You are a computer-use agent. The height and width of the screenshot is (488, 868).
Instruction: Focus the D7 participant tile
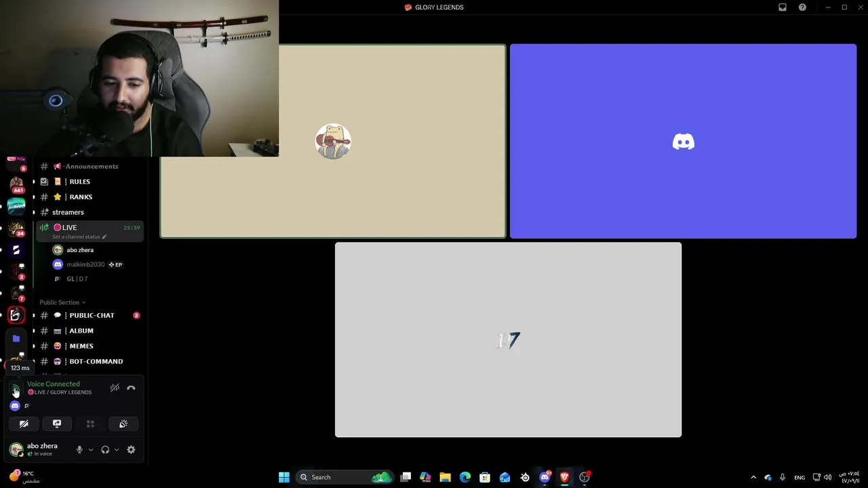tap(508, 340)
